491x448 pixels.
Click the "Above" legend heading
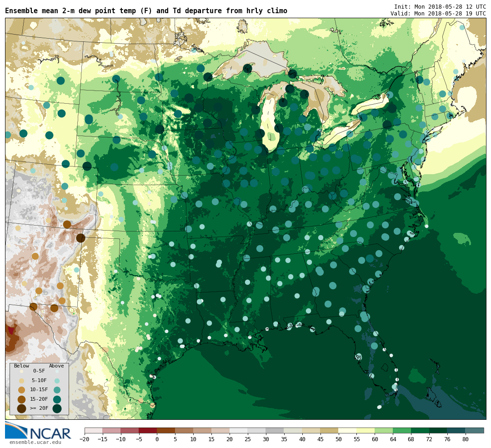56,366
